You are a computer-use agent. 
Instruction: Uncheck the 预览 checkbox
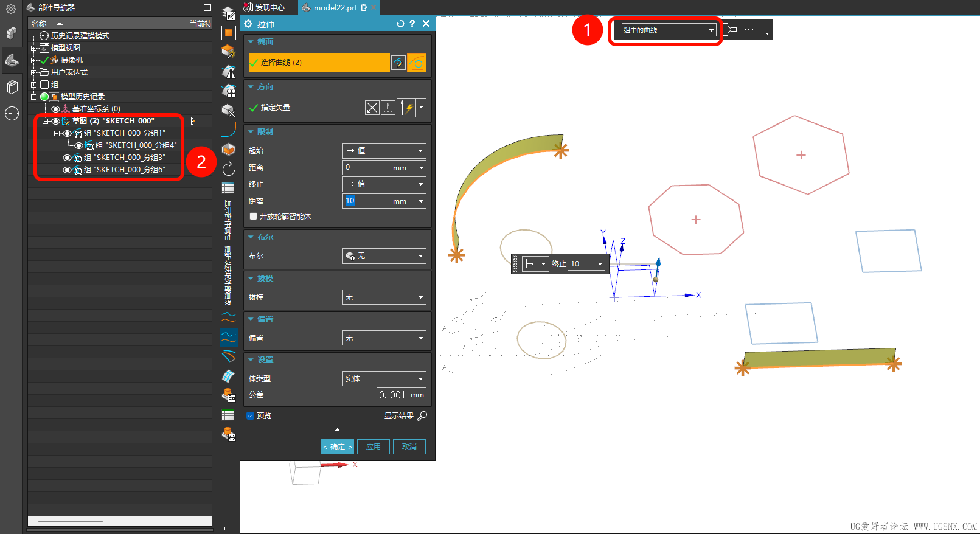point(250,416)
